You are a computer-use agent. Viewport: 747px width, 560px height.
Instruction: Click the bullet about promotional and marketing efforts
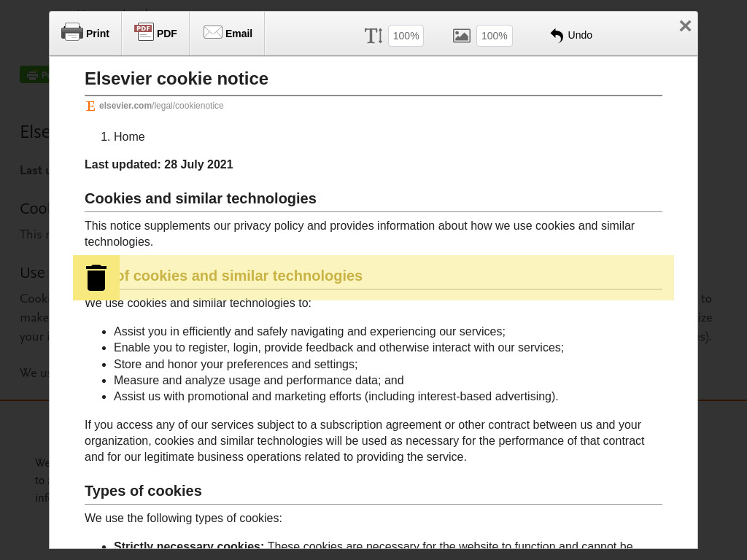click(x=336, y=396)
